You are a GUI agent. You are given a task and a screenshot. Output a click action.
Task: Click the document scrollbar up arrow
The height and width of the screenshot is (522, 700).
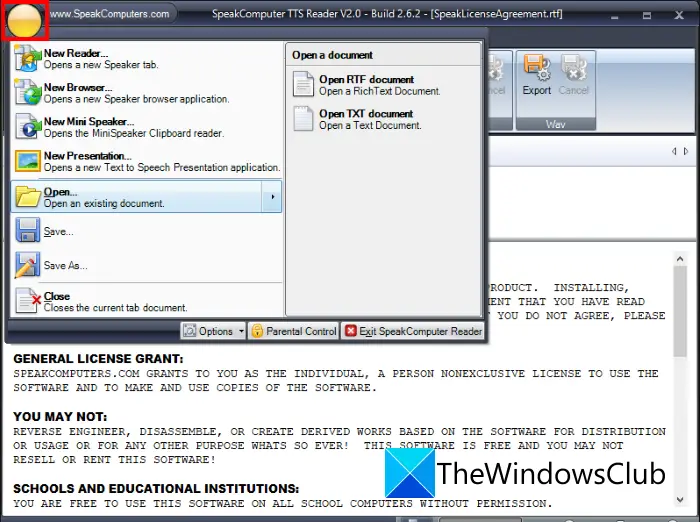pyautogui.click(x=680, y=259)
